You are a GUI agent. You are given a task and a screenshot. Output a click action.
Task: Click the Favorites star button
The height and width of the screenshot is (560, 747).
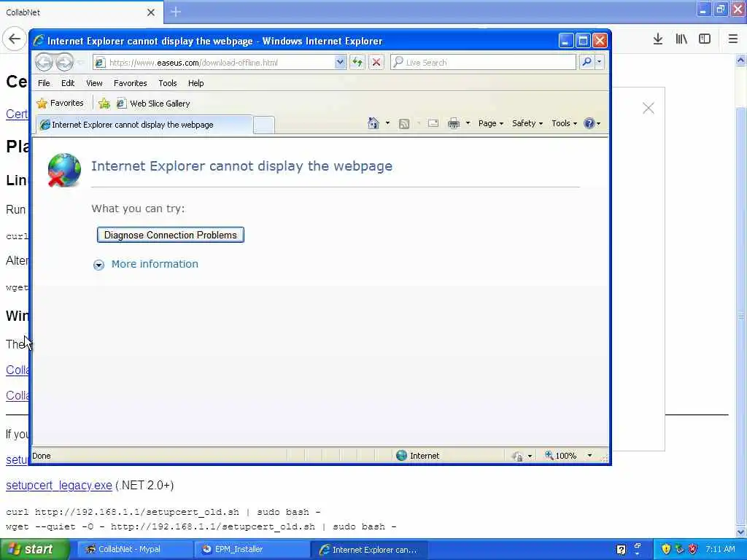pos(60,103)
